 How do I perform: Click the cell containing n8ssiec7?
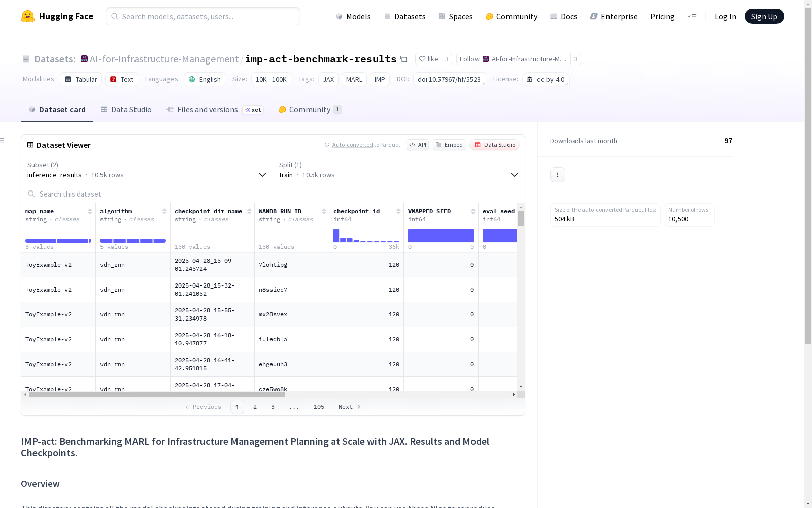click(x=292, y=290)
